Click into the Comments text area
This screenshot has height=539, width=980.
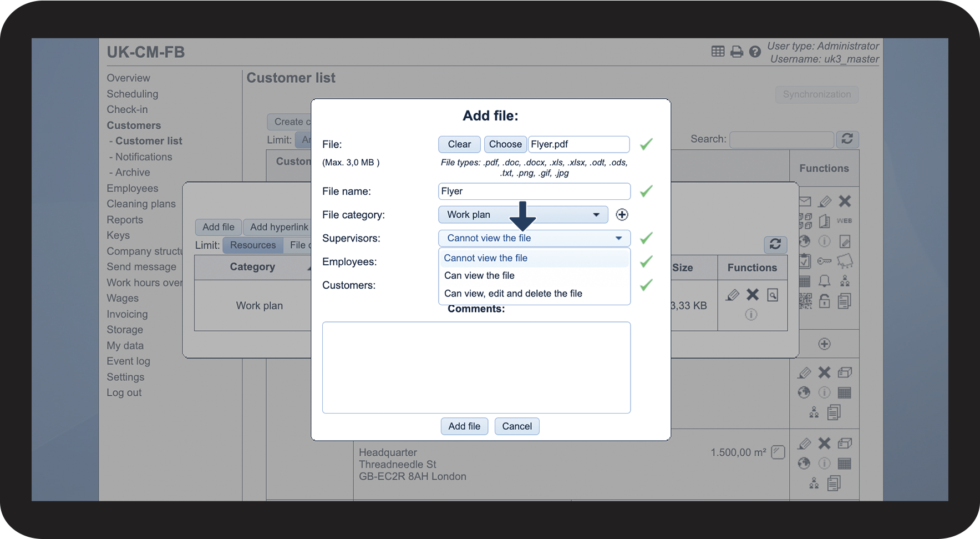pyautogui.click(x=476, y=367)
